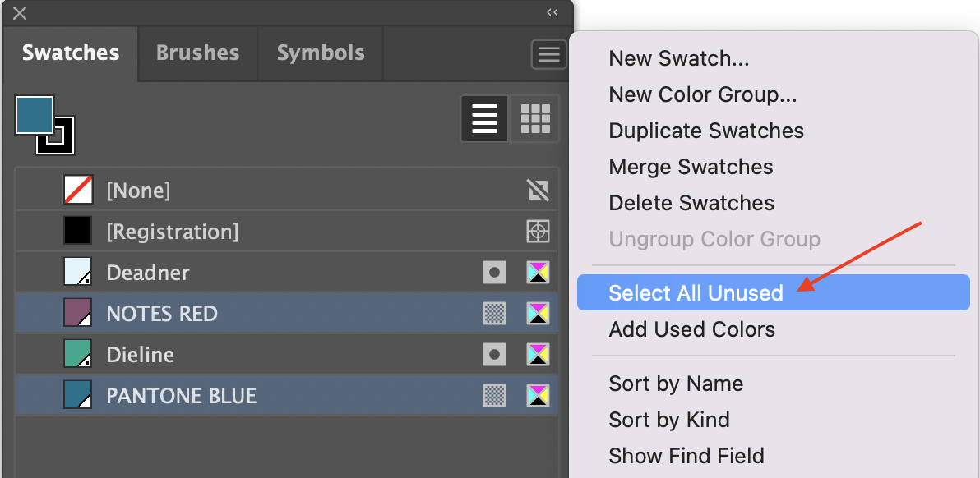Click the CMYK icon on PANTONE BLUE row
This screenshot has width=980, height=478.
point(538,396)
